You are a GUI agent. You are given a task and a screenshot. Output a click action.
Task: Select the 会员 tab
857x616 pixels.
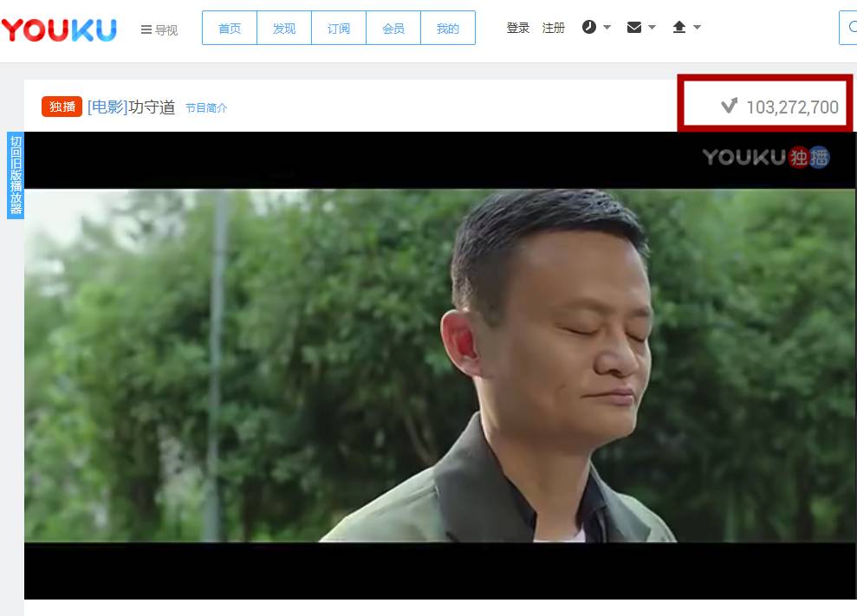[x=393, y=29]
